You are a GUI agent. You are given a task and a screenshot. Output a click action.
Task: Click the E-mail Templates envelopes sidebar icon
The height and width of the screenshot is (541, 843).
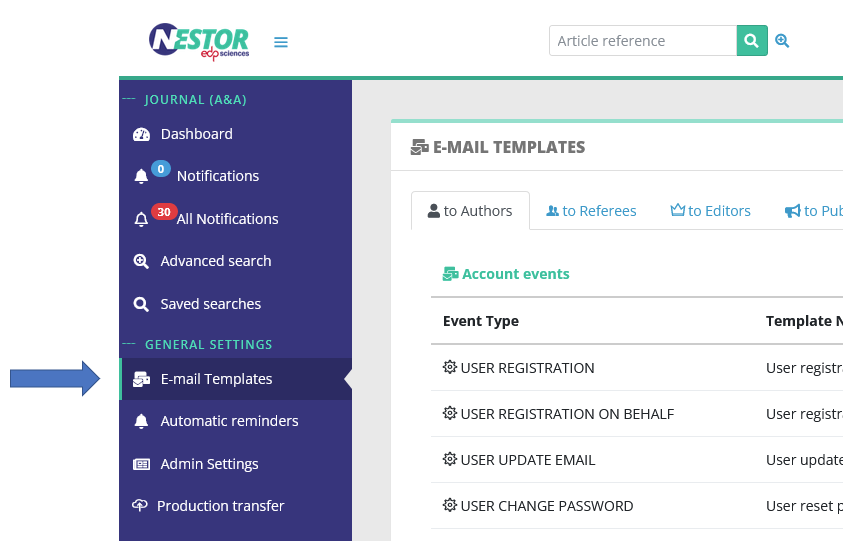point(141,380)
